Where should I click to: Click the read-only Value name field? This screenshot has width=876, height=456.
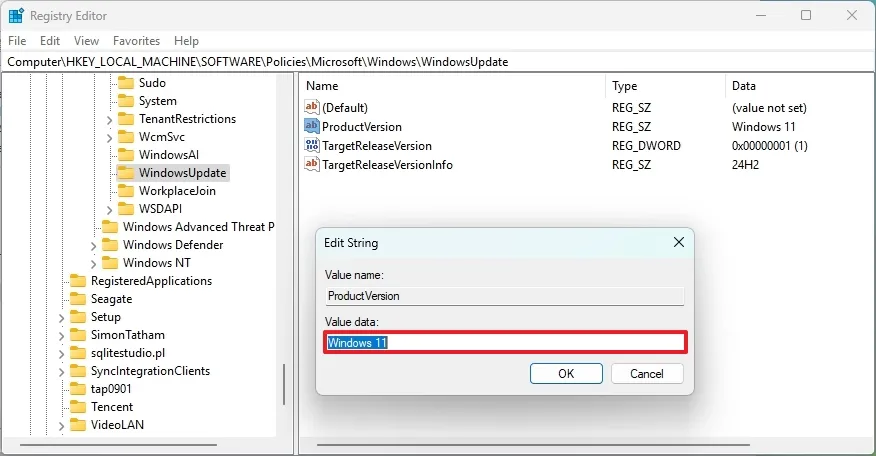[504, 296]
